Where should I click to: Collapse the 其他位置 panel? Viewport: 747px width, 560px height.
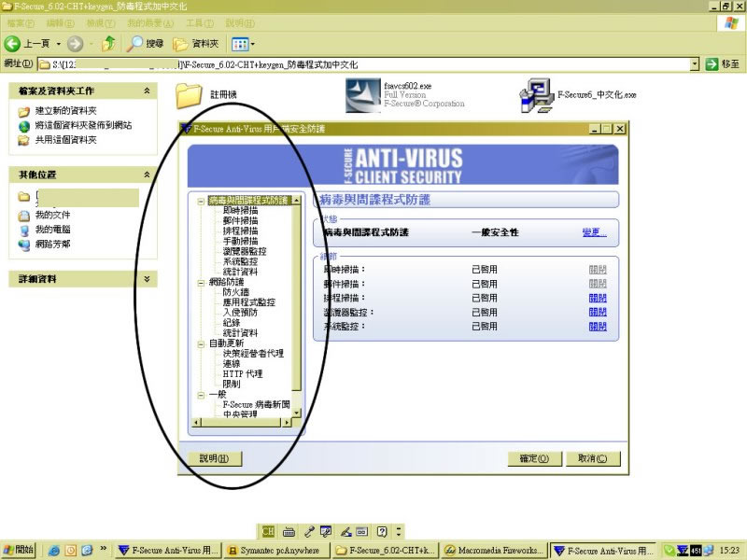(147, 175)
